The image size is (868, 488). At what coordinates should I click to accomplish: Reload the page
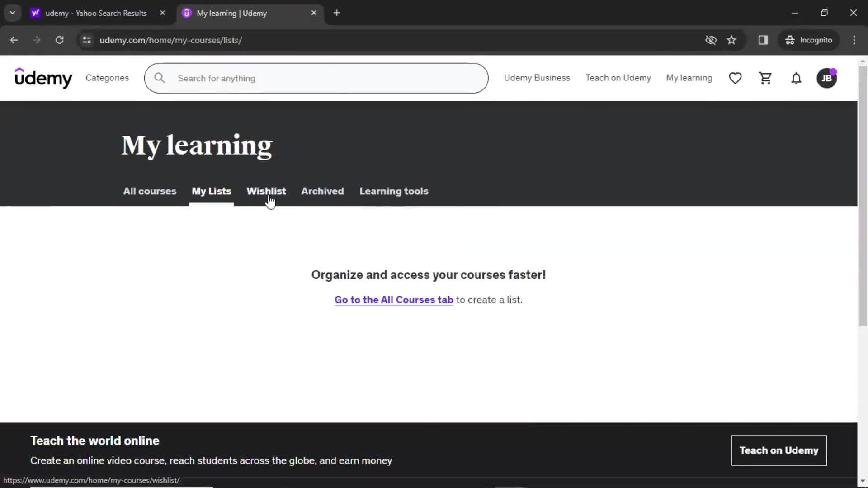tap(59, 40)
